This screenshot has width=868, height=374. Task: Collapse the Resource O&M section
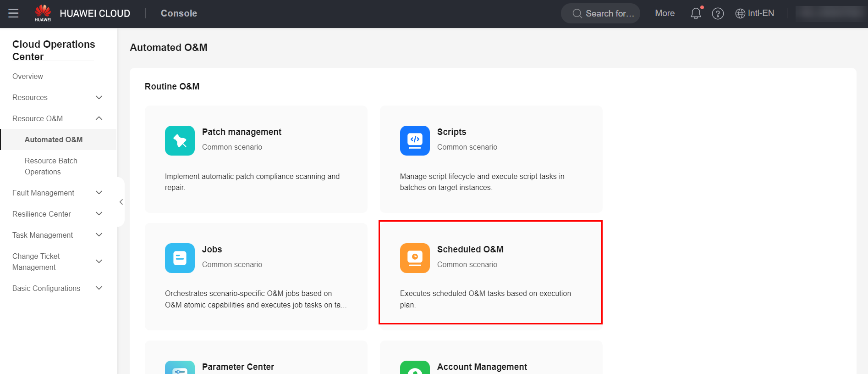99,118
